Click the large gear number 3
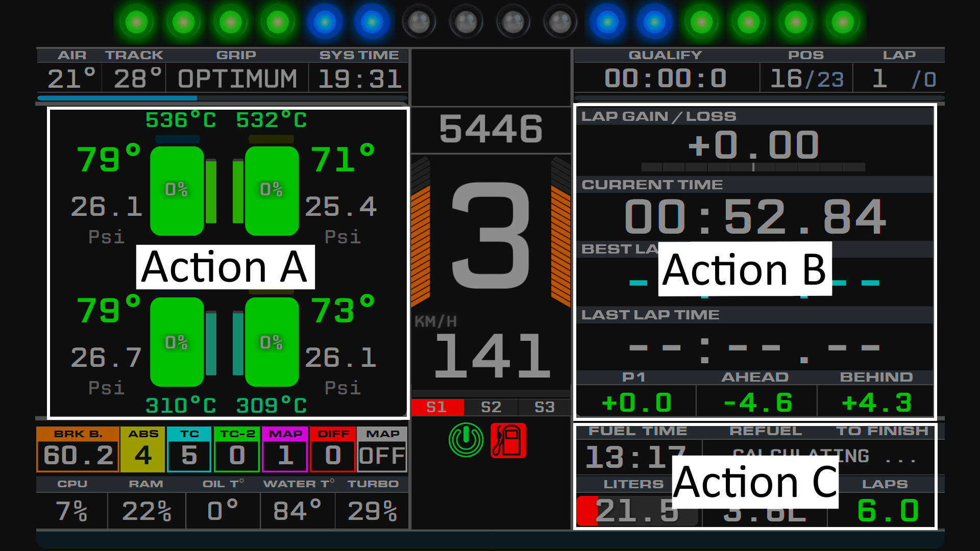 pyautogui.click(x=491, y=235)
